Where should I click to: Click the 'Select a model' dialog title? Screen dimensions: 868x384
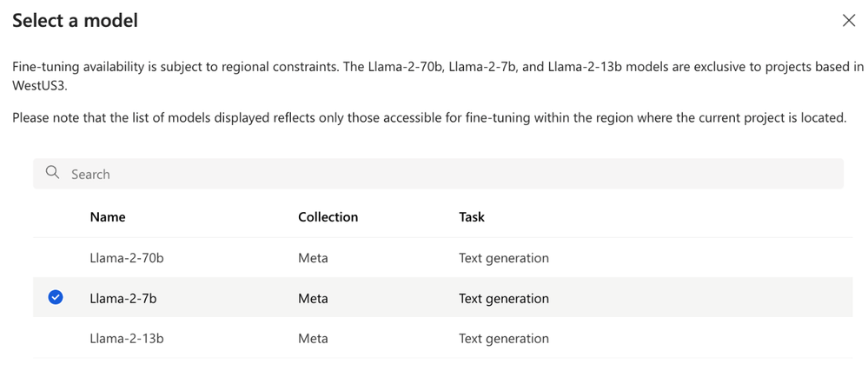(x=75, y=21)
